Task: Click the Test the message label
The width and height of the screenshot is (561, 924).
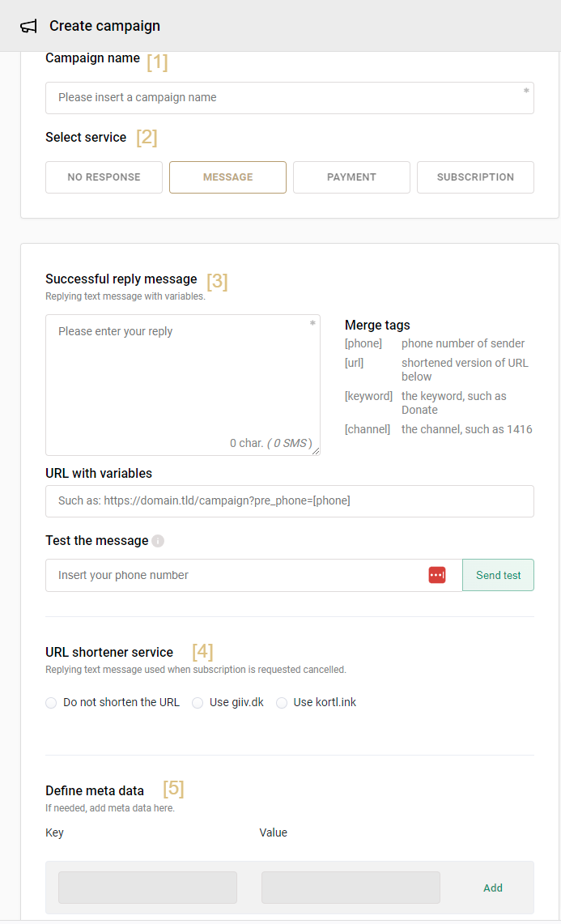Action: pos(97,541)
